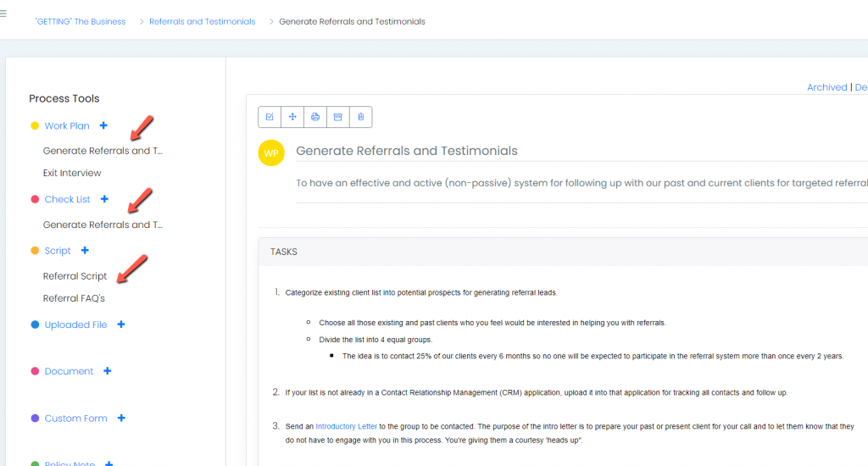Click the 'Divide the list into 4 equal groups' bullet
Image resolution: width=868 pixels, height=466 pixels.
tap(376, 339)
